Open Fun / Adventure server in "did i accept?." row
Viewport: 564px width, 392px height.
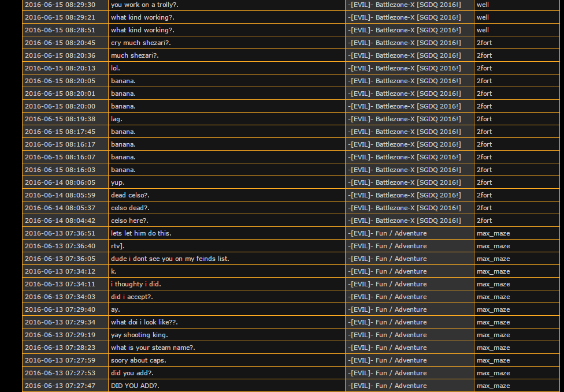pyautogui.click(x=387, y=297)
